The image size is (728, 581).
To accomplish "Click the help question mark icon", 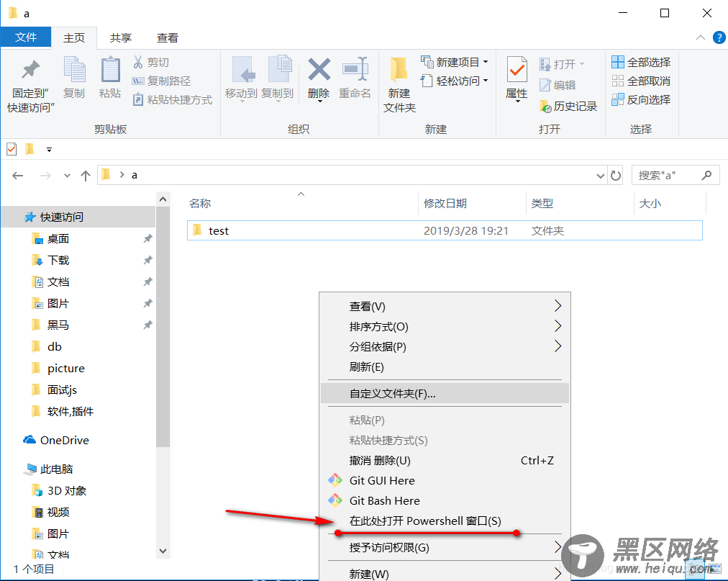I will (719, 37).
